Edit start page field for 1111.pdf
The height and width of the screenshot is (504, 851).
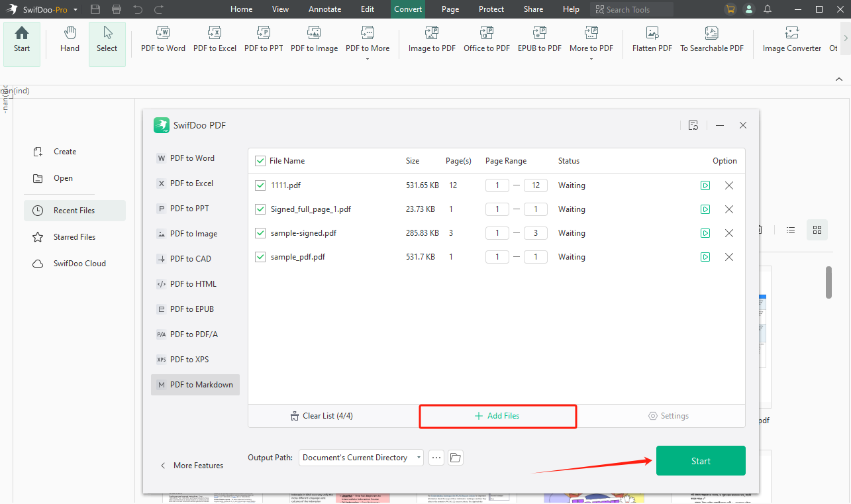pyautogui.click(x=497, y=185)
